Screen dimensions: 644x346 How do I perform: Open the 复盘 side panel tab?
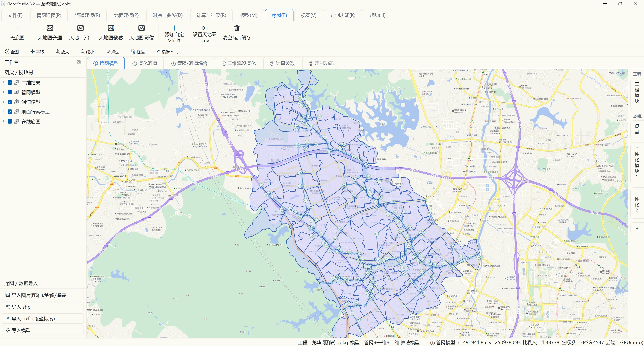click(637, 129)
